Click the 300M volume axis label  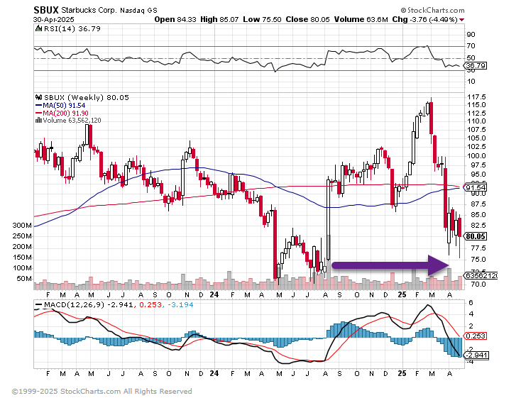pyautogui.click(x=22, y=226)
